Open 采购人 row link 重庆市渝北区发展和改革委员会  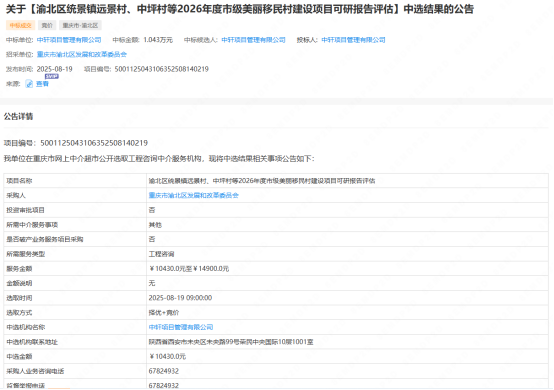pyautogui.click(x=194, y=195)
